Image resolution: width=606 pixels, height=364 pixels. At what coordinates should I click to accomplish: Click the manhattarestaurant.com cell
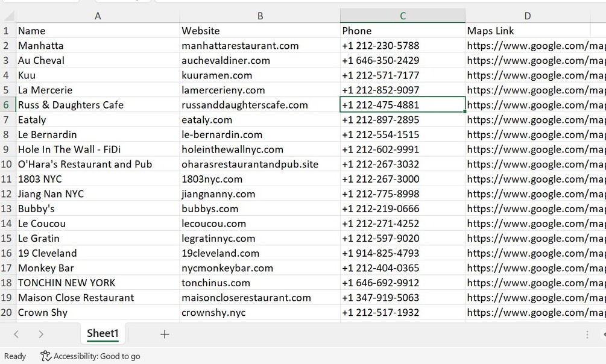[x=260, y=46]
